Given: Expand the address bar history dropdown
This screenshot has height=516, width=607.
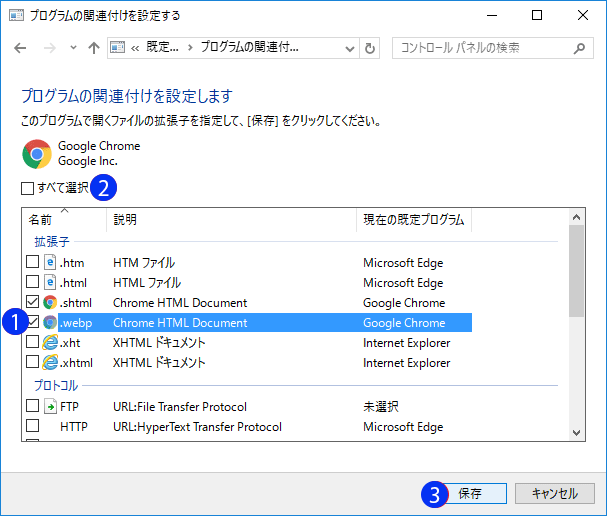Looking at the screenshot, I should click(x=350, y=48).
